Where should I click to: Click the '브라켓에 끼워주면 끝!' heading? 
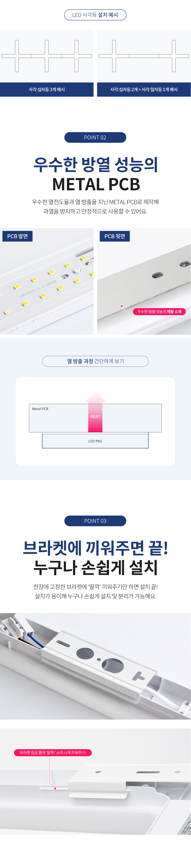click(x=95, y=548)
